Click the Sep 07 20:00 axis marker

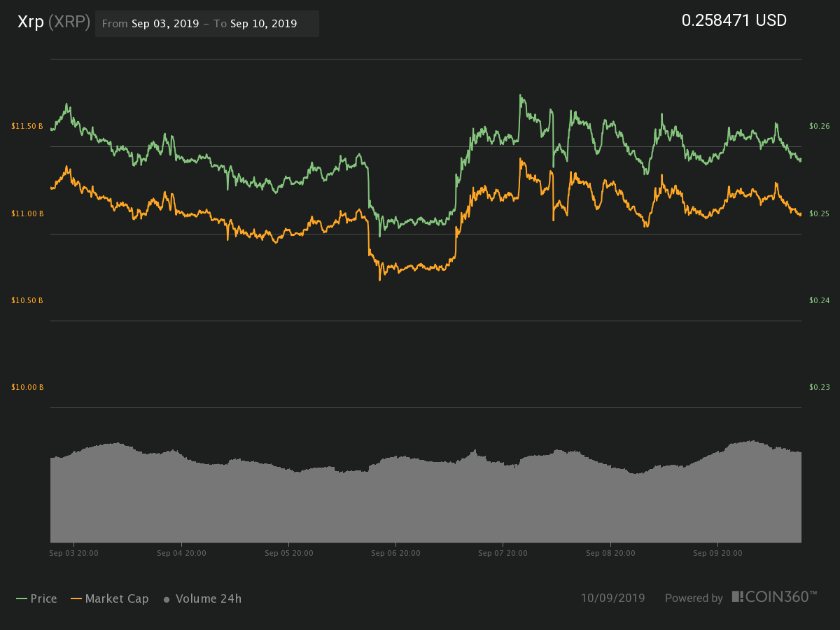[x=503, y=553]
